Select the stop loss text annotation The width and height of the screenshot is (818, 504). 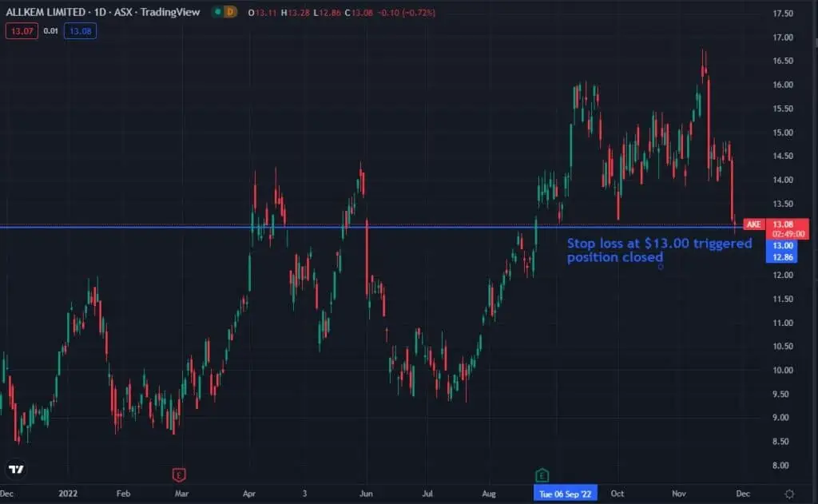point(659,250)
